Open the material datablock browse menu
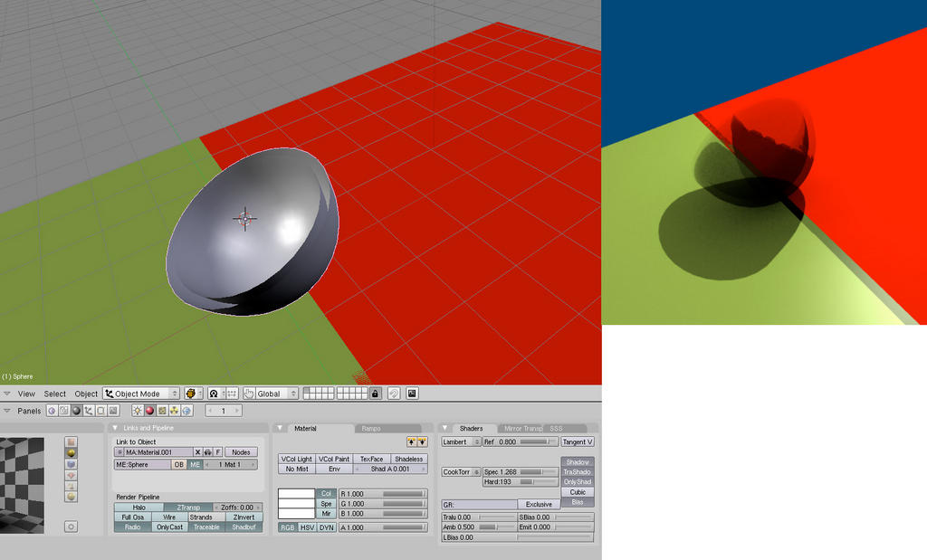The height and width of the screenshot is (560, 927). (119, 452)
